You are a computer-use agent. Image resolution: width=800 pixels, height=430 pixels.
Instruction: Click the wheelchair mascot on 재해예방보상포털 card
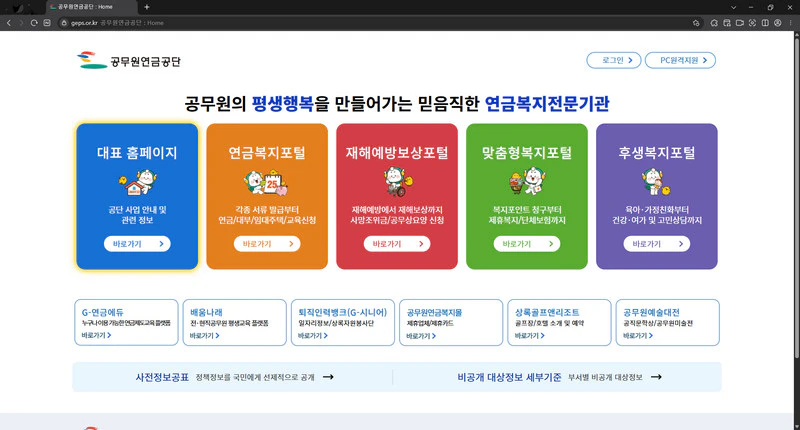[398, 182]
